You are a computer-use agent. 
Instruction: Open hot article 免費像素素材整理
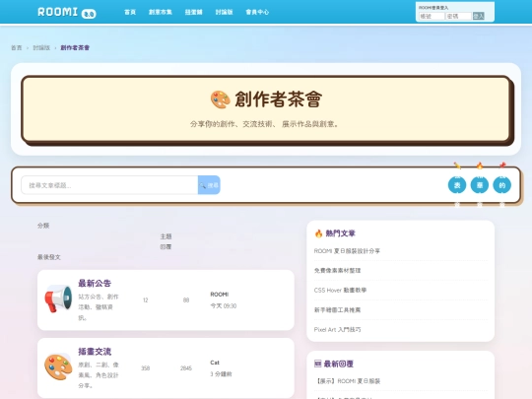337,270
